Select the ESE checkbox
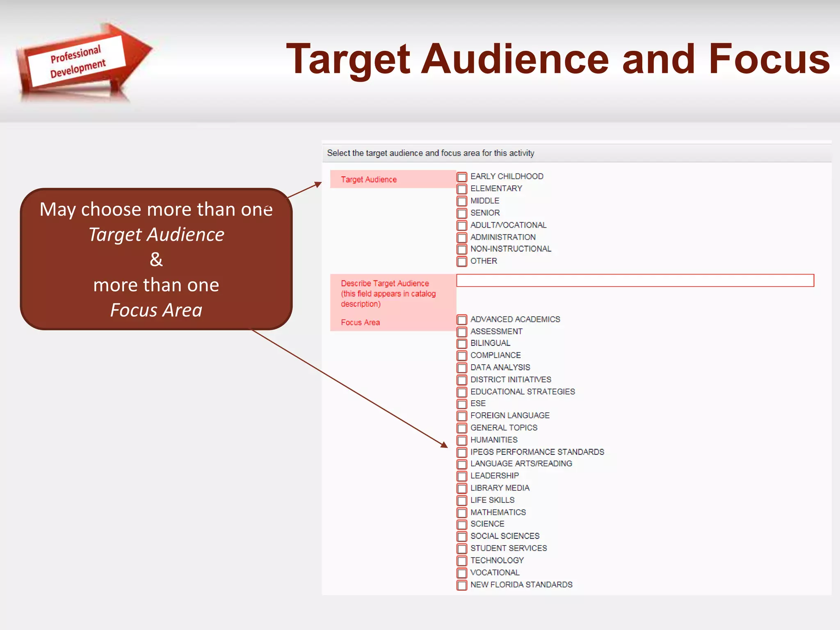The height and width of the screenshot is (630, 840). click(462, 404)
